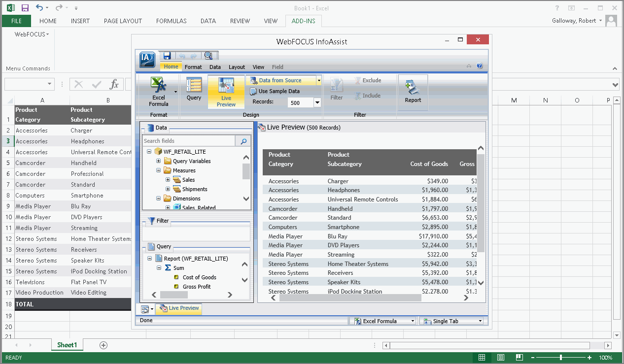This screenshot has width=624, height=364.
Task: Select the Excel Formula format button
Action: coord(159,92)
